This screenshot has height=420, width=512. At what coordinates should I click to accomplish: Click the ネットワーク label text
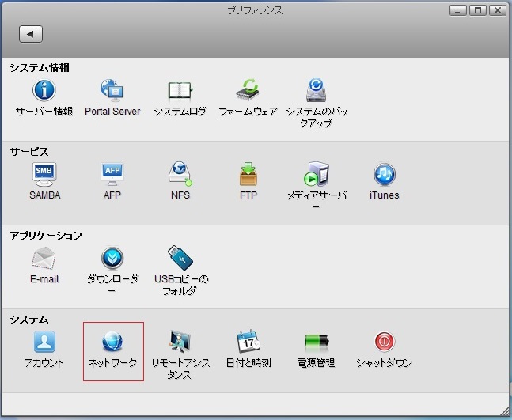click(112, 363)
